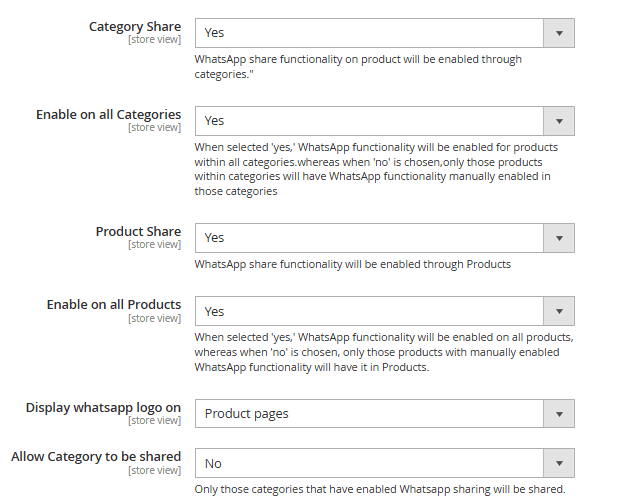The width and height of the screenshot is (637, 504).
Task: Click the Category Share dropdown arrow
Action: tap(558, 33)
